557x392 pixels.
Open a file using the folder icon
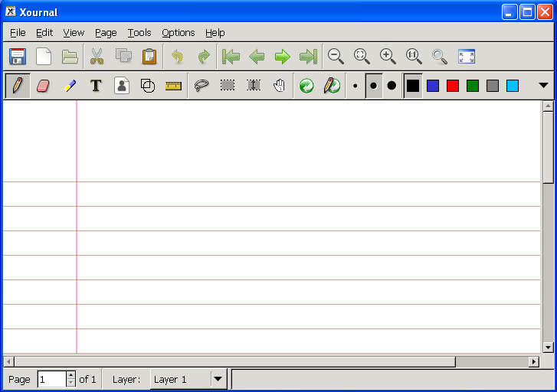(70, 57)
